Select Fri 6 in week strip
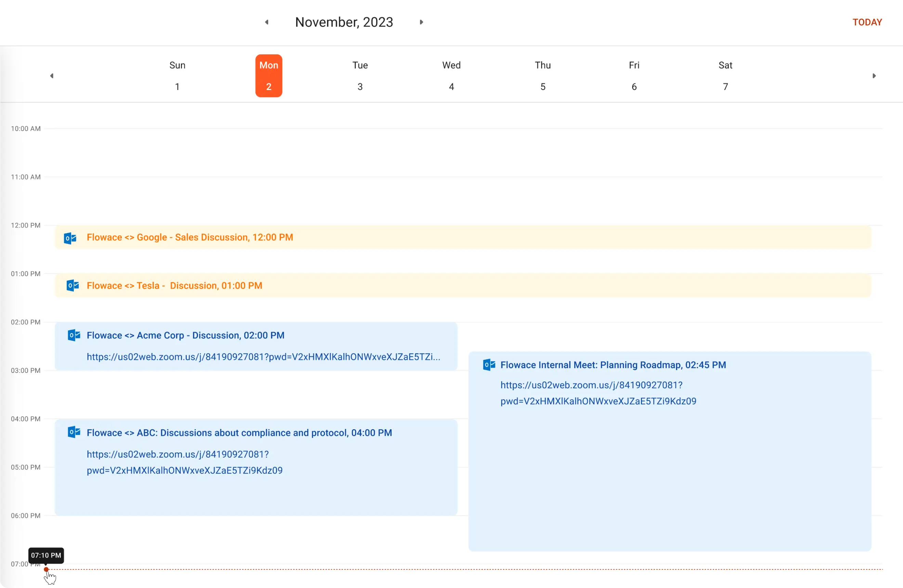 click(x=634, y=76)
